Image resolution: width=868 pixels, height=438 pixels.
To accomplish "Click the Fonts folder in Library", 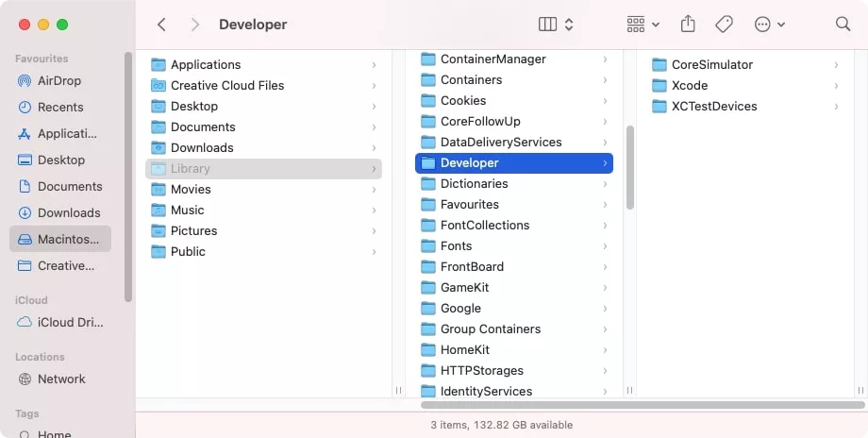I will (x=456, y=246).
